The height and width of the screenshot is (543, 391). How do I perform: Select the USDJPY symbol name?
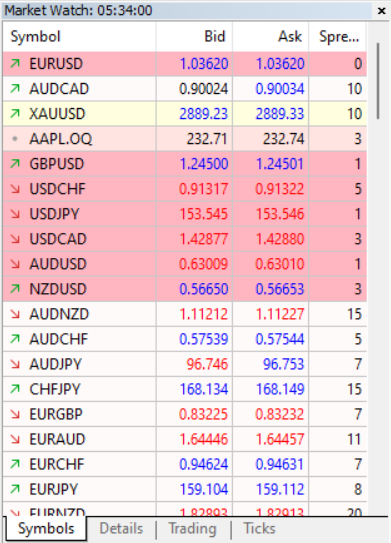(54, 214)
